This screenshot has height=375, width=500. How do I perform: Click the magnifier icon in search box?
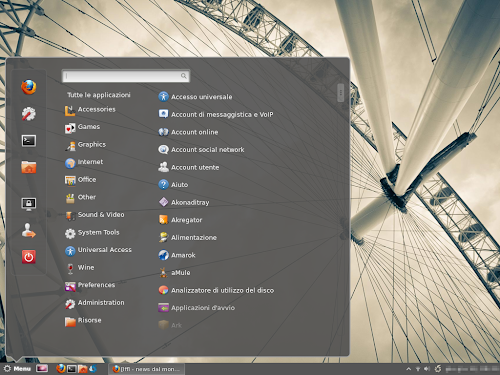tap(183, 76)
